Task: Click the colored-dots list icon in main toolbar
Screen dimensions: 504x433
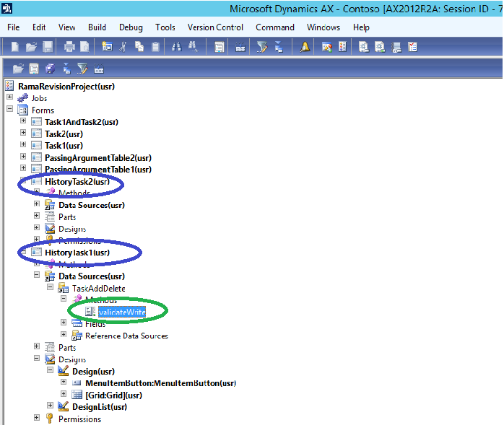Action: tap(343, 47)
